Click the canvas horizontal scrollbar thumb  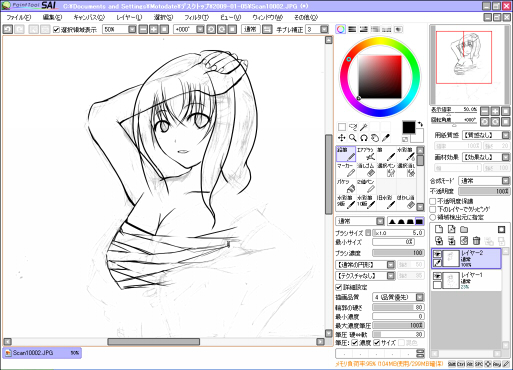point(154,342)
